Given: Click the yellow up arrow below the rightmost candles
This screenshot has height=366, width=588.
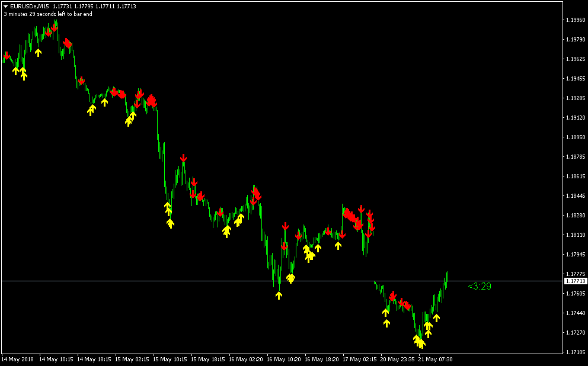Looking at the screenshot, I should (436, 318).
